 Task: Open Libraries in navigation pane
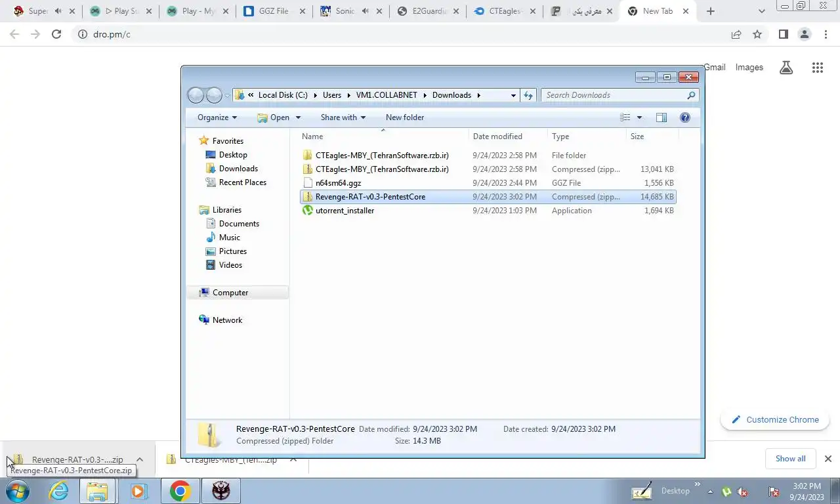point(227,210)
